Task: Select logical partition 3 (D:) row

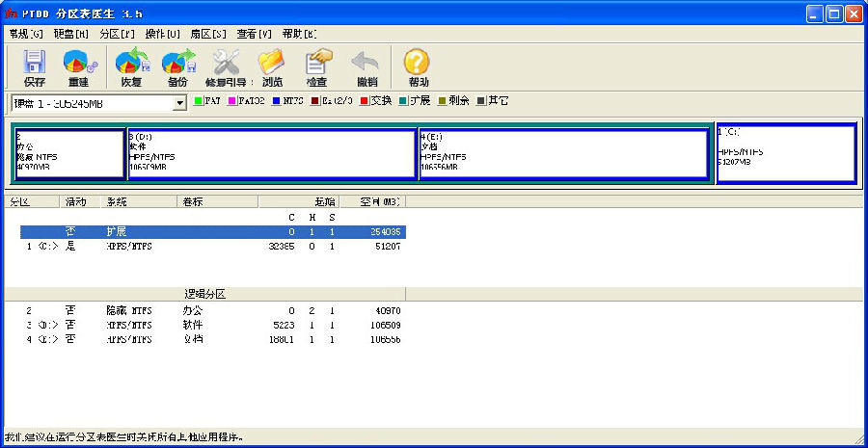Action: point(213,325)
